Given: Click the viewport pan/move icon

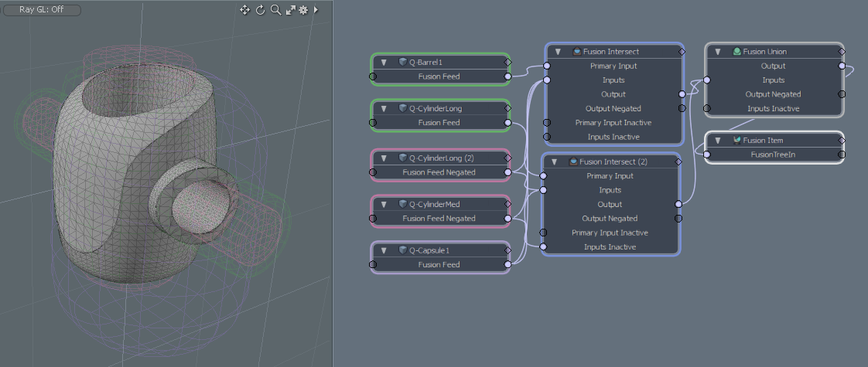Looking at the screenshot, I should pos(245,10).
